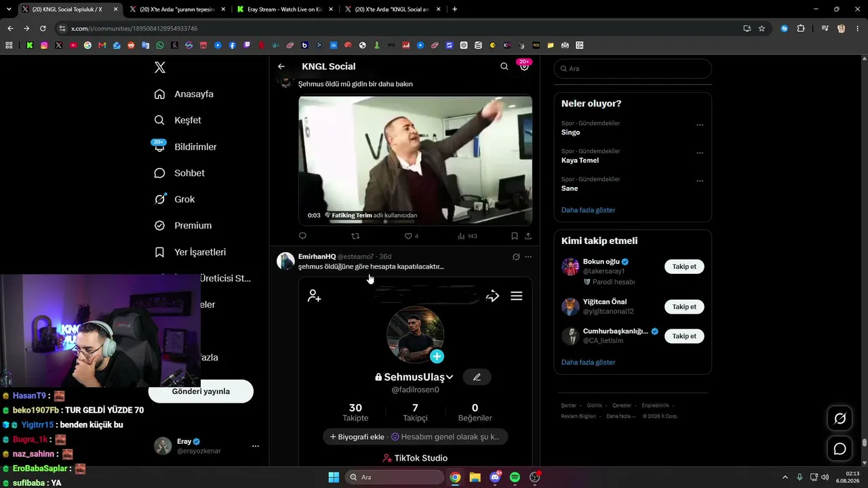Screen dimensions: 868x488
Task: Open the Chrome profile avatar
Action: [841, 28]
